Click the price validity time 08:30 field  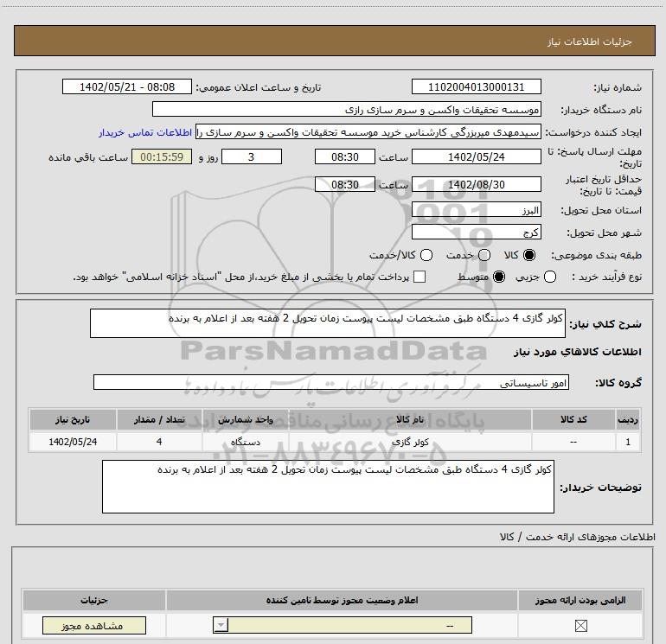point(345,185)
